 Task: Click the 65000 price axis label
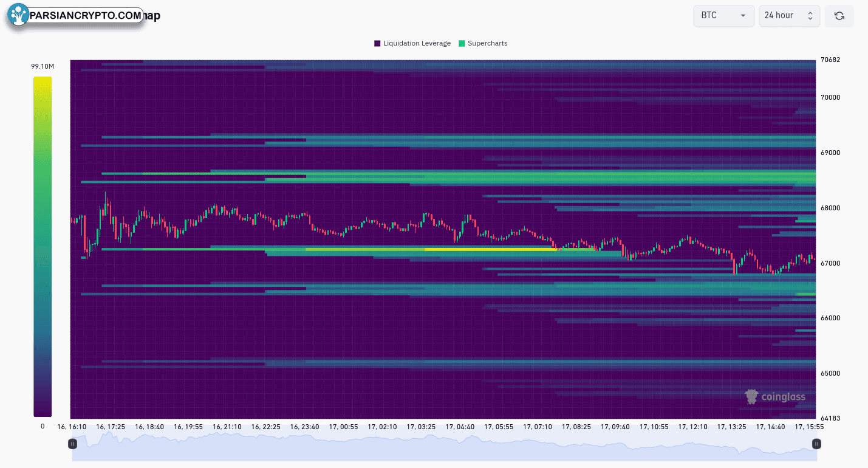[x=830, y=373]
